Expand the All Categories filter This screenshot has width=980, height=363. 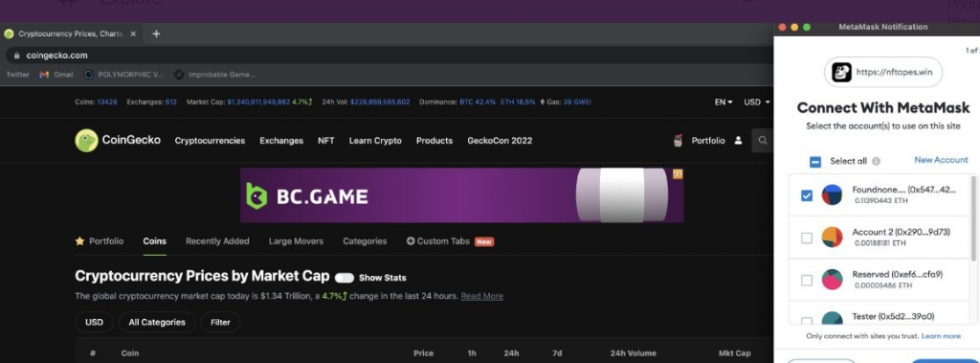click(157, 323)
